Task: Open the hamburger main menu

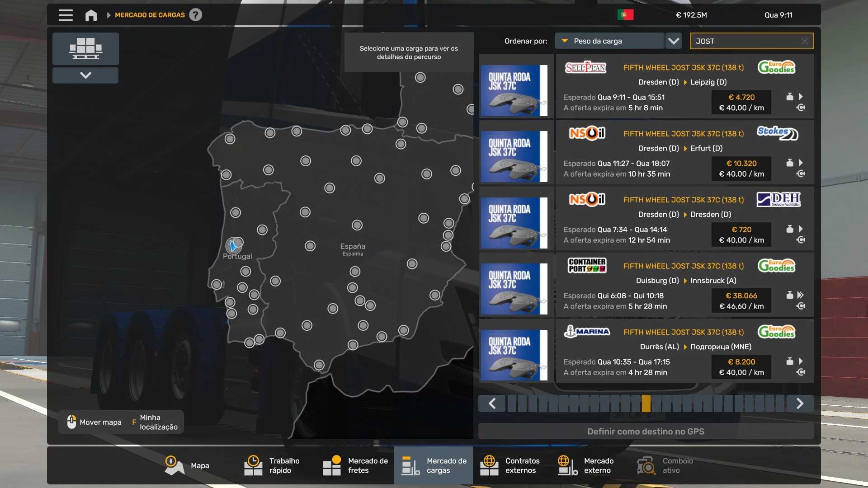Action: 66,15
